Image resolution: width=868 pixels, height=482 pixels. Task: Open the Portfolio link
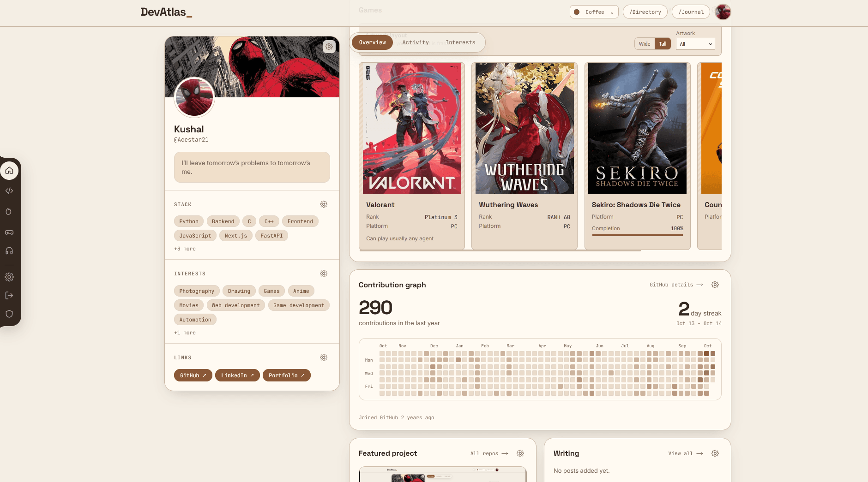(x=287, y=375)
